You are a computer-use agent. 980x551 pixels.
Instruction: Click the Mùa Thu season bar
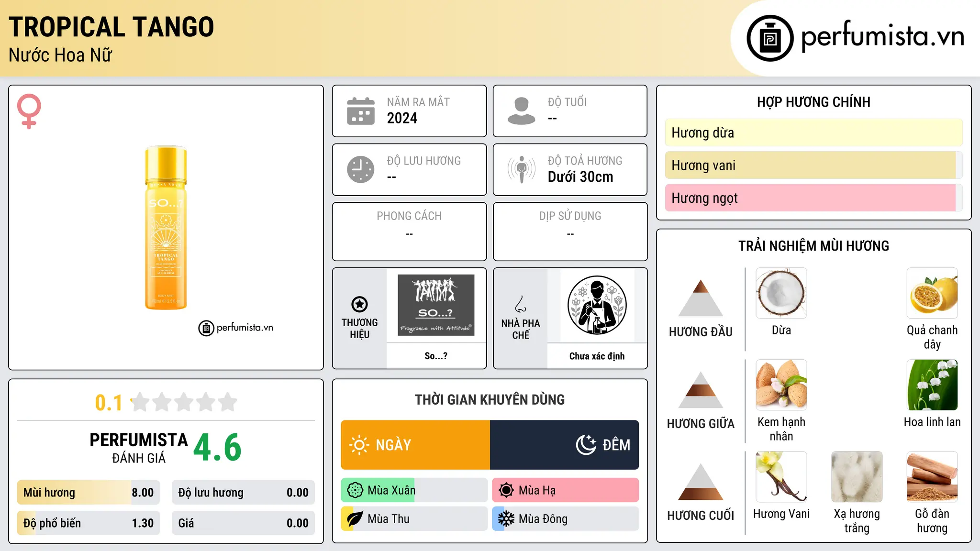(414, 519)
